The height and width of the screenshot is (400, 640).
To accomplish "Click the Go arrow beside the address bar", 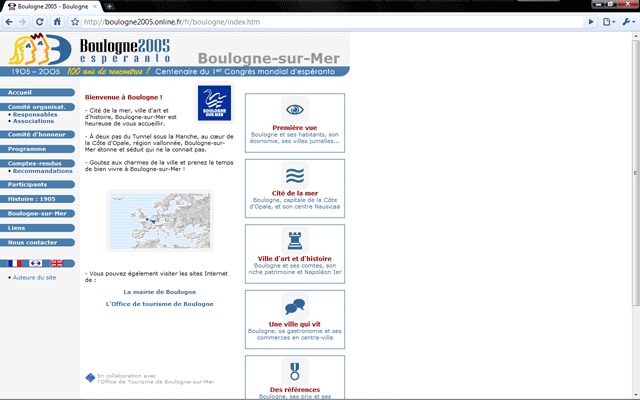I will pos(591,22).
